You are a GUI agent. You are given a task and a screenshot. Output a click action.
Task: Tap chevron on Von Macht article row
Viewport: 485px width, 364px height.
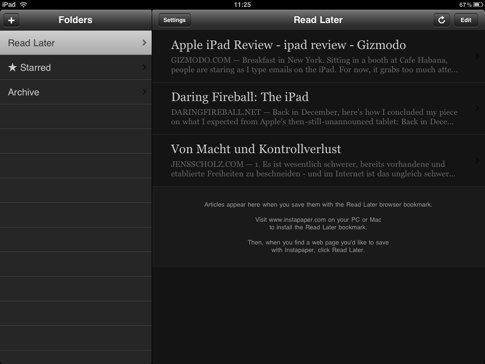pos(477,160)
